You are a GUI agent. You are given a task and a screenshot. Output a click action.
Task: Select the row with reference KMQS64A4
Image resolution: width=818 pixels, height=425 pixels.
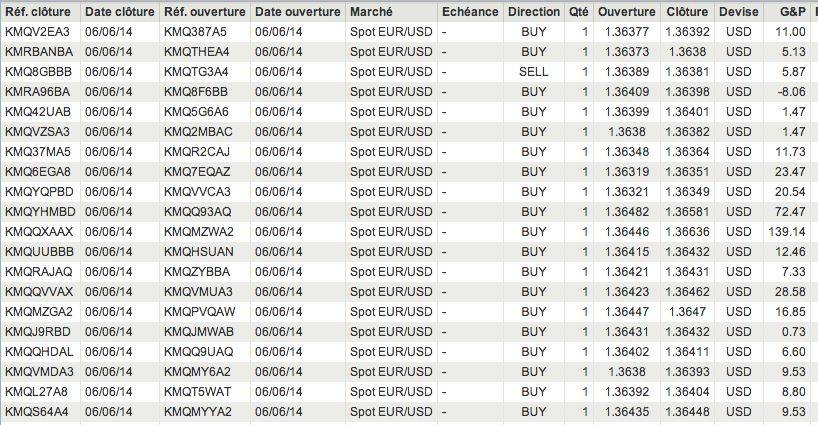[37, 412]
